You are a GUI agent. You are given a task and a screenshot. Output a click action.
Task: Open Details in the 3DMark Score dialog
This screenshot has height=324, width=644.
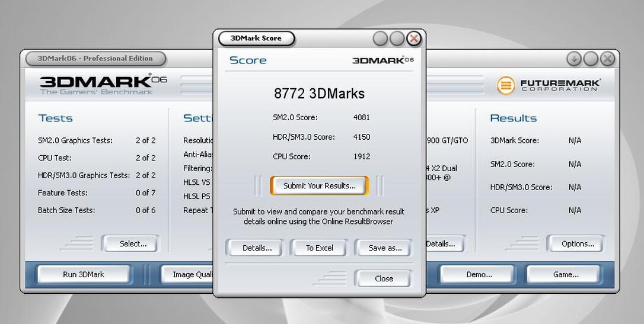tap(257, 248)
